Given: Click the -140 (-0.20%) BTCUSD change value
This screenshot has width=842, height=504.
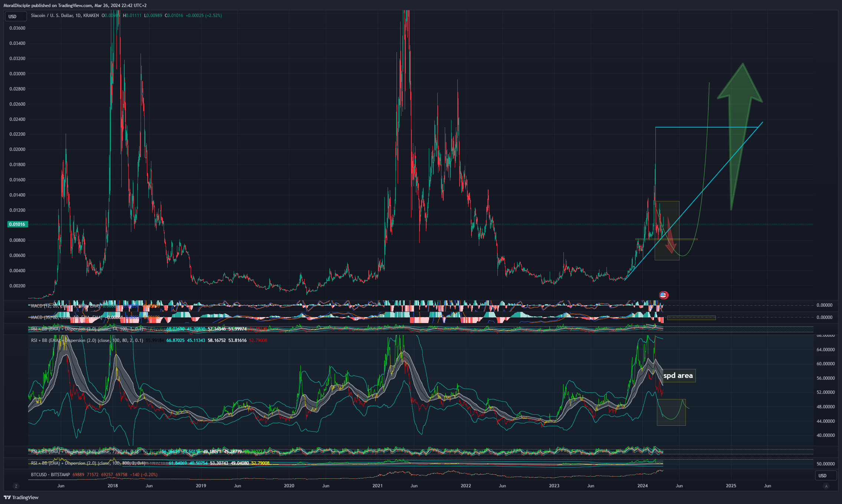Looking at the screenshot, I should click(144, 475).
